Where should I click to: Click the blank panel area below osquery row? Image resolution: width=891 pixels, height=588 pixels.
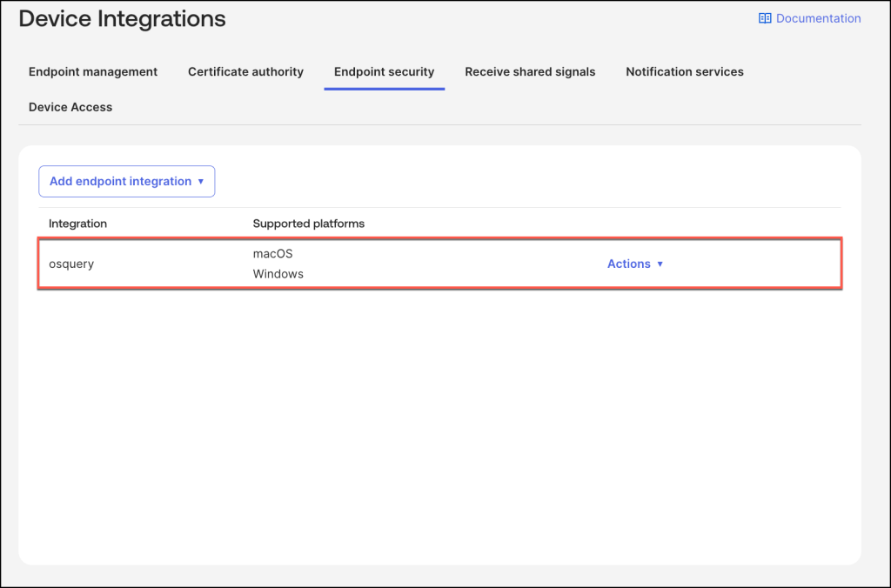click(x=439, y=418)
